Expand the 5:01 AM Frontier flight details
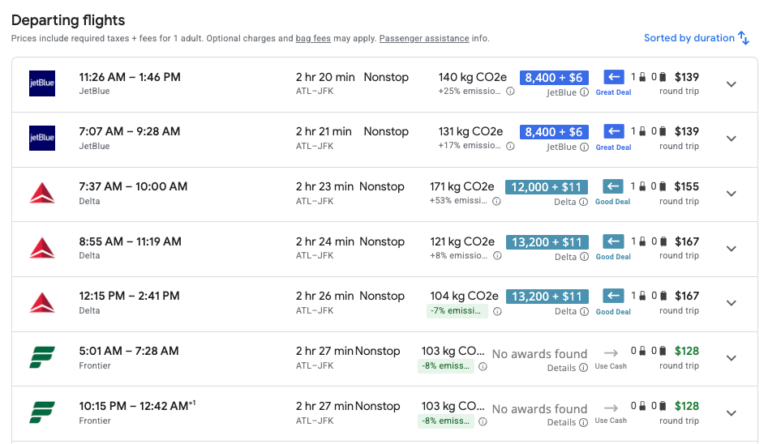This screenshot has width=768, height=444. click(731, 358)
